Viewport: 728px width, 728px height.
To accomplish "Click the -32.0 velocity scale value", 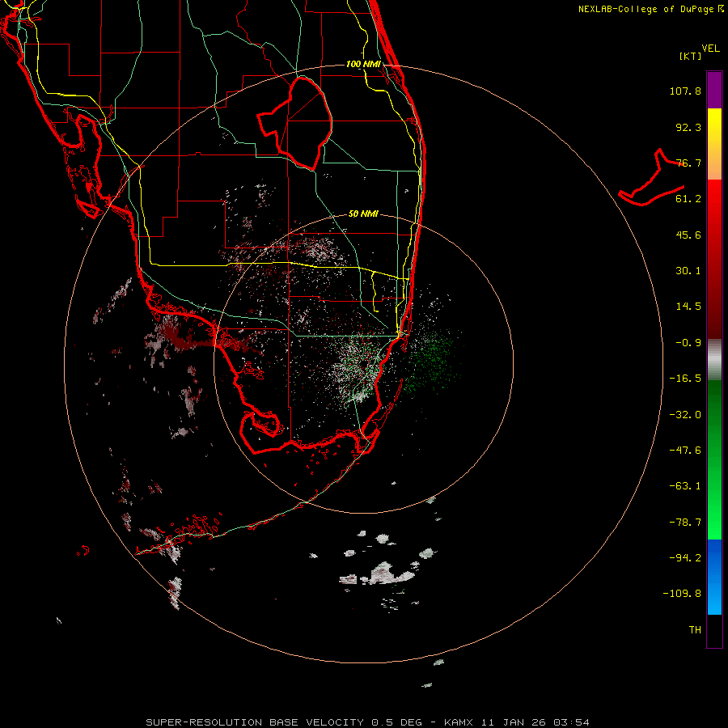I will (685, 415).
